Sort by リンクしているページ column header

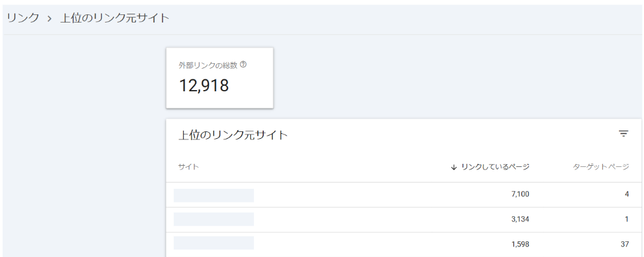pos(495,167)
